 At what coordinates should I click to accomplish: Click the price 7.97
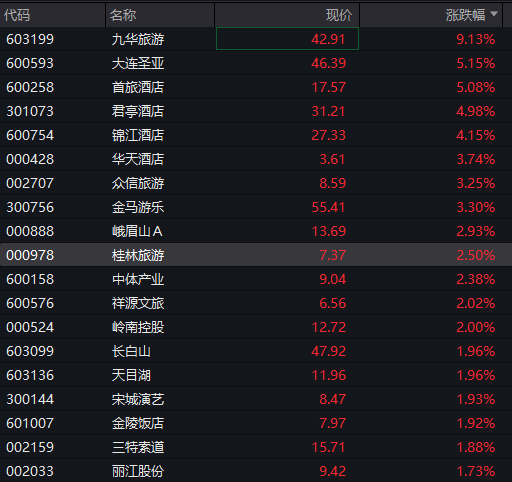click(333, 423)
